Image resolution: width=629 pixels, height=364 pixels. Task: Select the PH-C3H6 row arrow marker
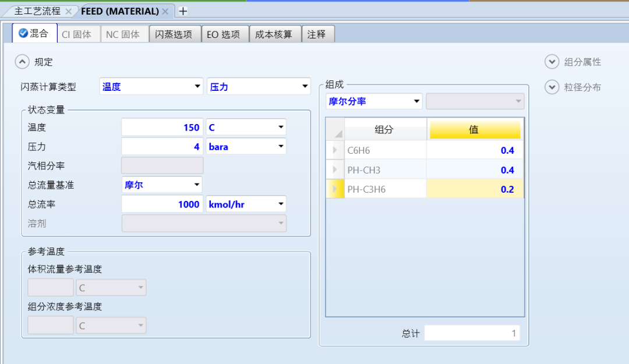click(x=335, y=189)
